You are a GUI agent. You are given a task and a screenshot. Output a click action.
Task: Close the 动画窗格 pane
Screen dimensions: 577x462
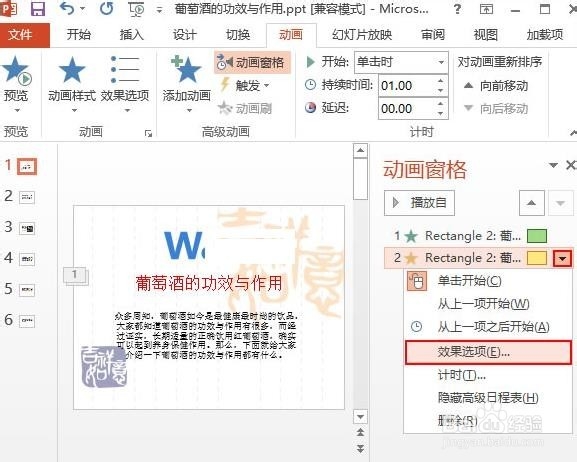(x=571, y=165)
